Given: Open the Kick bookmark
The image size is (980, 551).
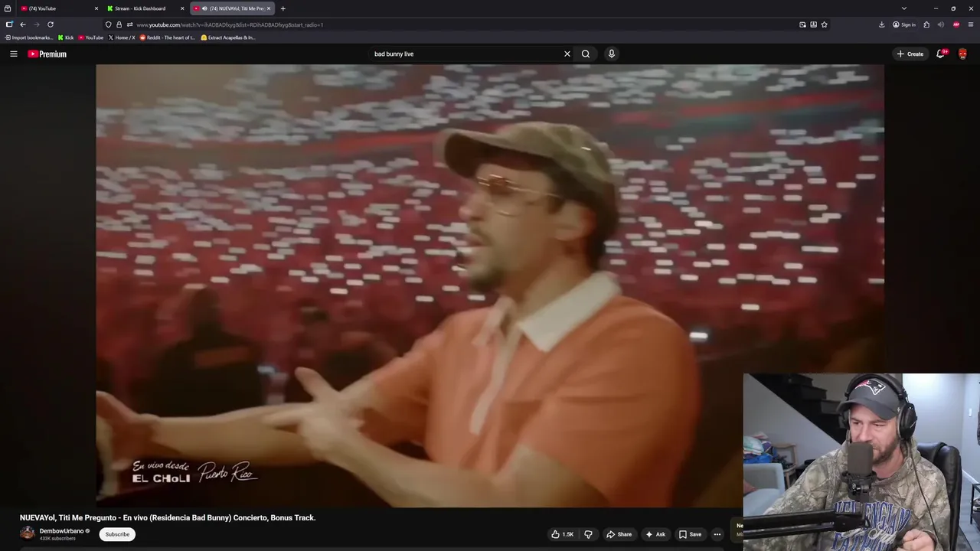Looking at the screenshot, I should (x=66, y=37).
